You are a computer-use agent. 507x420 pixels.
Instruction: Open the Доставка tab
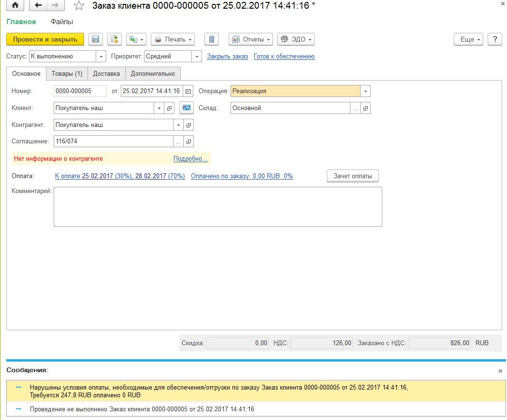click(106, 74)
